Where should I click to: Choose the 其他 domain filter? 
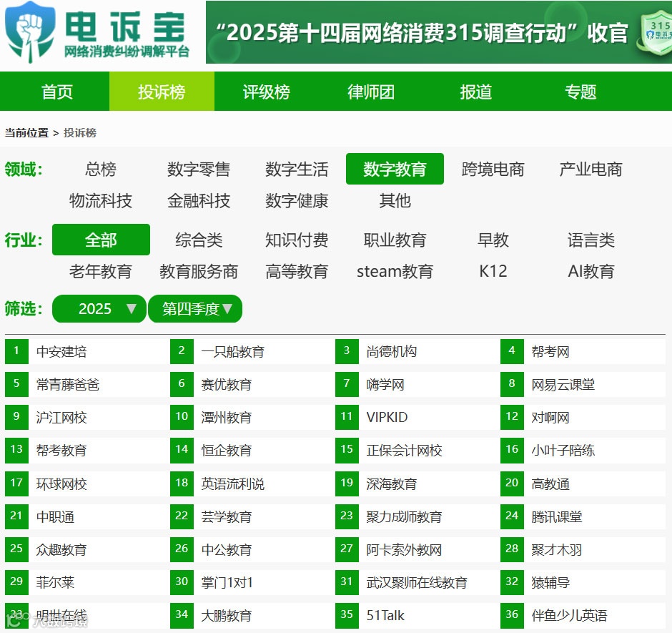tap(395, 200)
